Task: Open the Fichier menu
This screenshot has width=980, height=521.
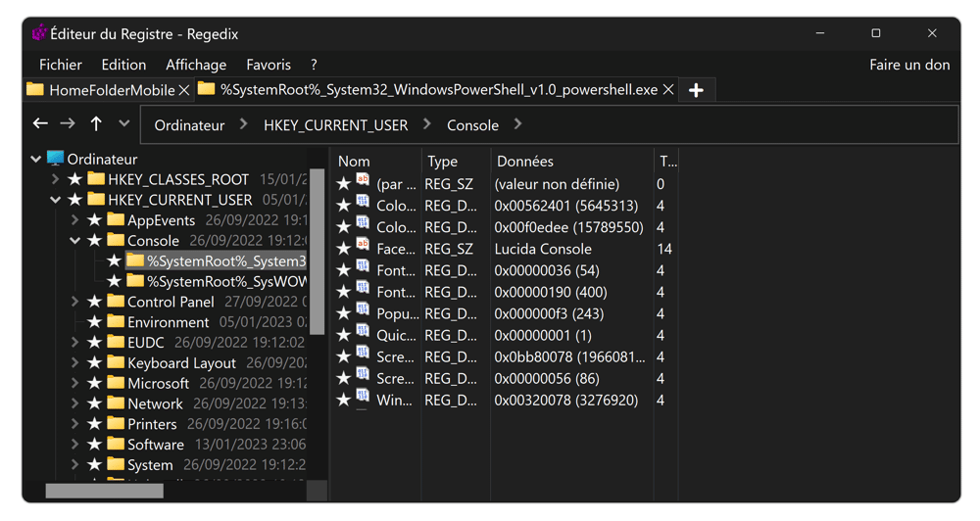Action: click(61, 65)
